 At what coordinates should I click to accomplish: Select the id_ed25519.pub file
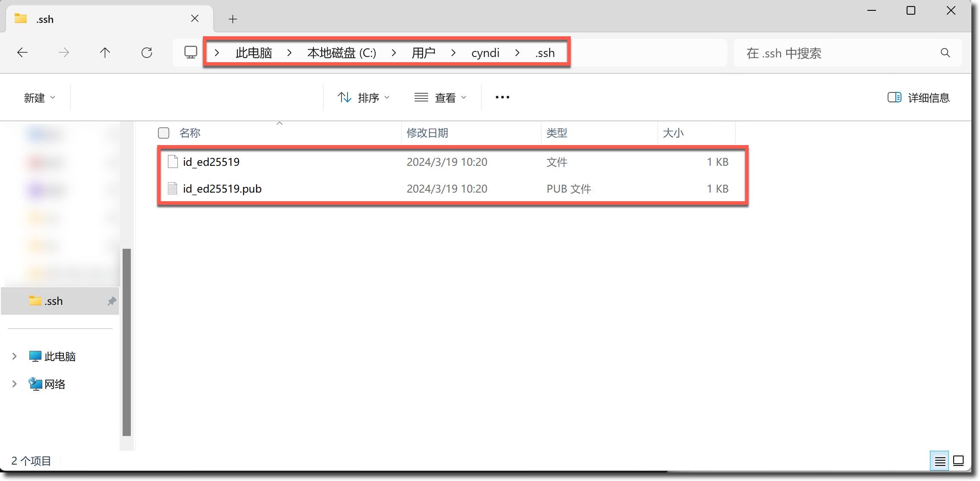222,189
